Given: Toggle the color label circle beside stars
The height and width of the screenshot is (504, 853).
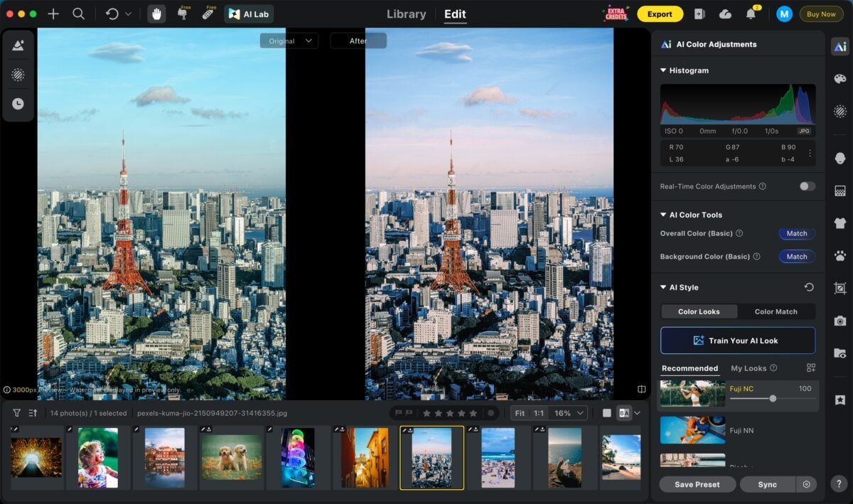Looking at the screenshot, I should [x=490, y=413].
